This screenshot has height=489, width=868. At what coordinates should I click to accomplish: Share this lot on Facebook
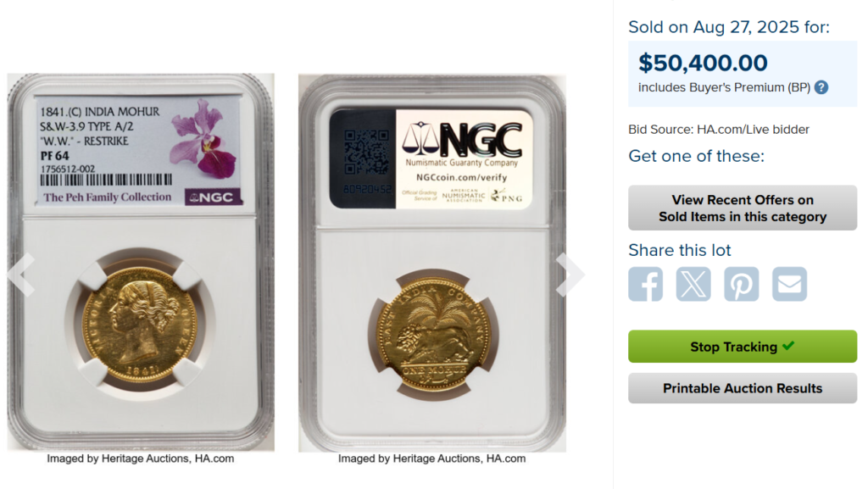[645, 284]
